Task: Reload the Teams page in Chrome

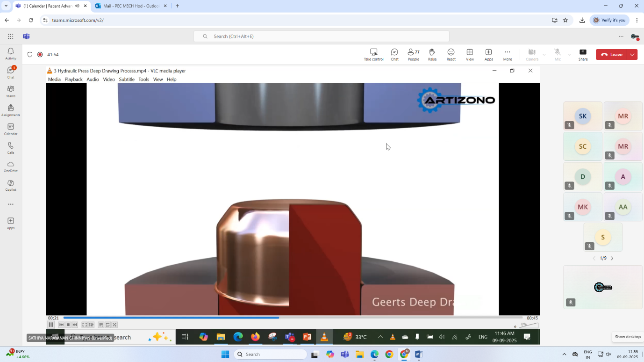Action: (31, 20)
